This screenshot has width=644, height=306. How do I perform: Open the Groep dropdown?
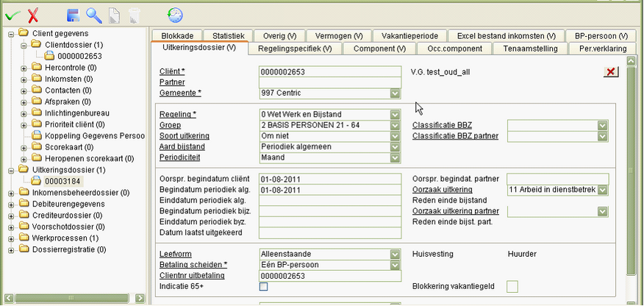point(395,125)
